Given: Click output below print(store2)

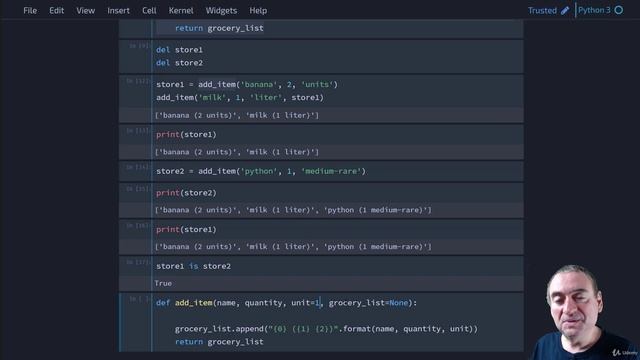Looking at the screenshot, I should [293, 210].
